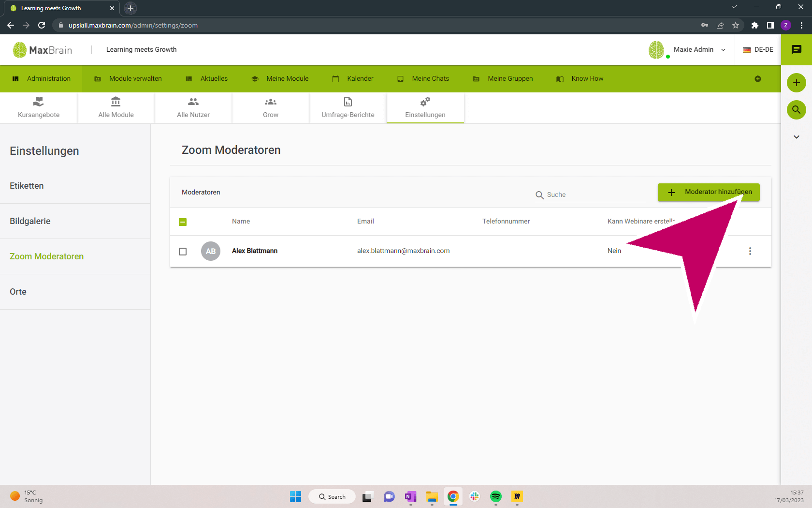
Task: Open the DE-DE language selector
Action: coord(758,49)
